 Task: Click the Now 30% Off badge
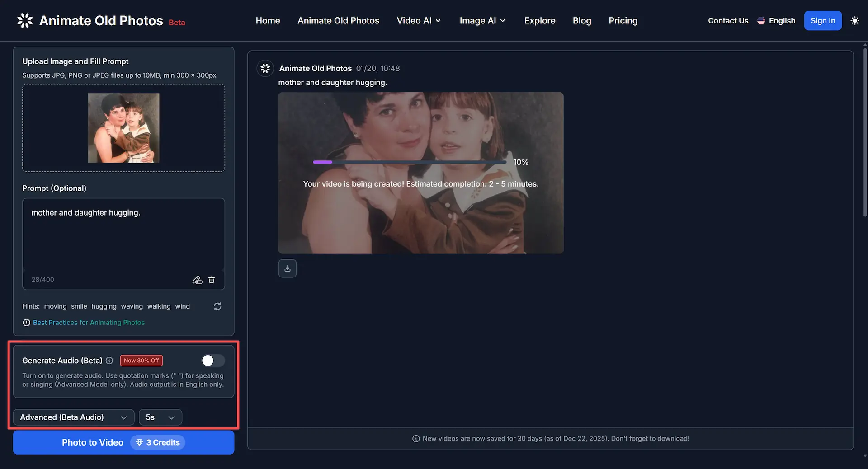(x=141, y=361)
